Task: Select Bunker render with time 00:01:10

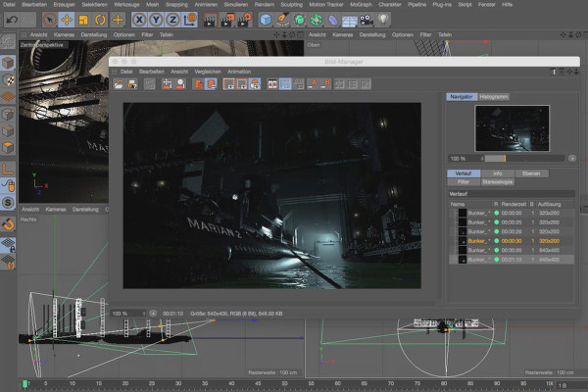Action: [x=512, y=260]
